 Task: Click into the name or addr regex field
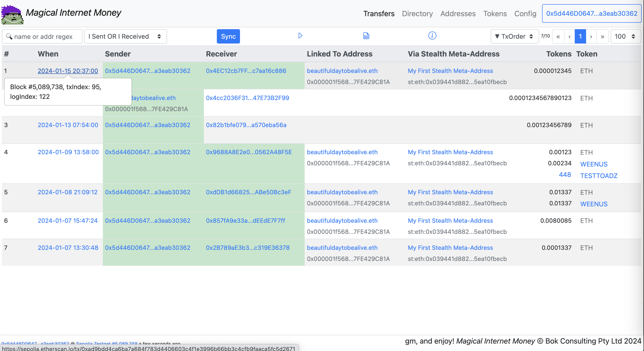coord(42,37)
